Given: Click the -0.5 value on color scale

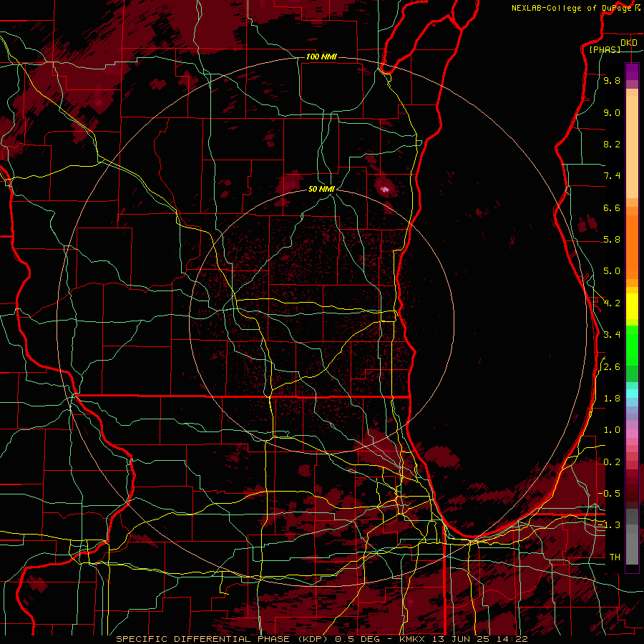Looking at the screenshot, I should (610, 494).
